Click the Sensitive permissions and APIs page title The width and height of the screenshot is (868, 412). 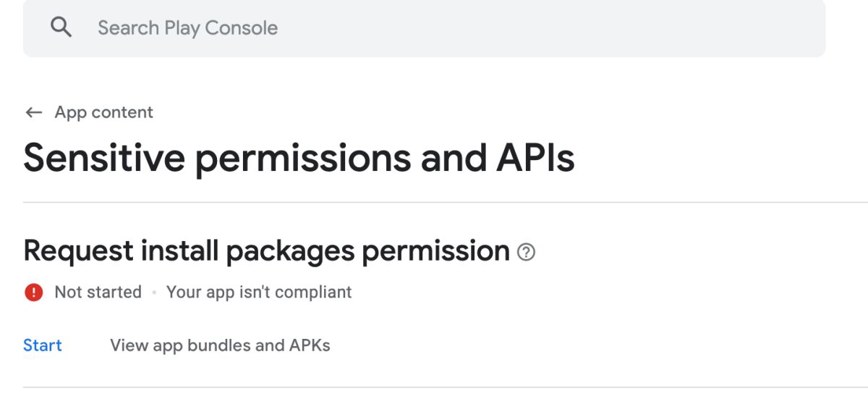pyautogui.click(x=299, y=157)
